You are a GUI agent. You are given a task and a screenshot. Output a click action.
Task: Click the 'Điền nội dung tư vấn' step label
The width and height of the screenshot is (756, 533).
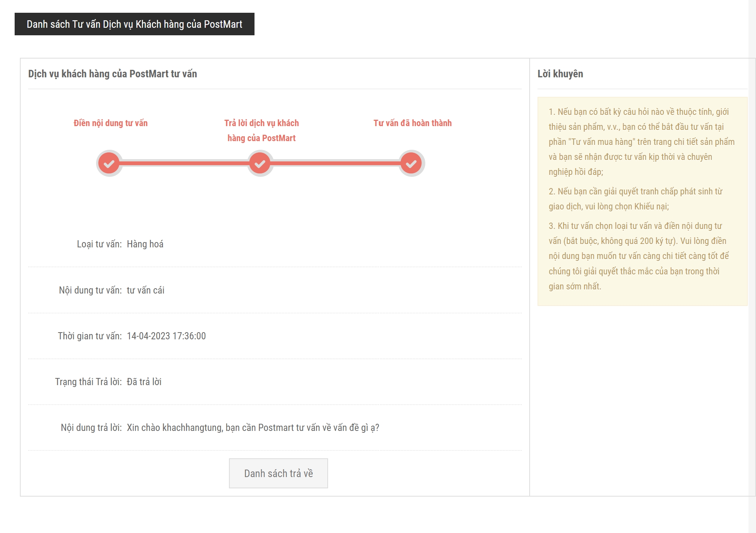click(x=110, y=123)
